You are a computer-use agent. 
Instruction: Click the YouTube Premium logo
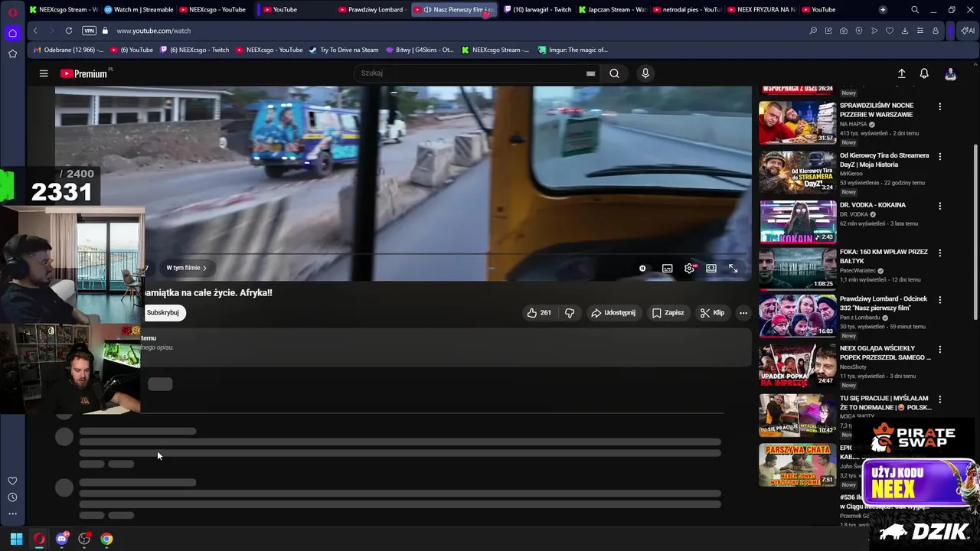pyautogui.click(x=84, y=73)
